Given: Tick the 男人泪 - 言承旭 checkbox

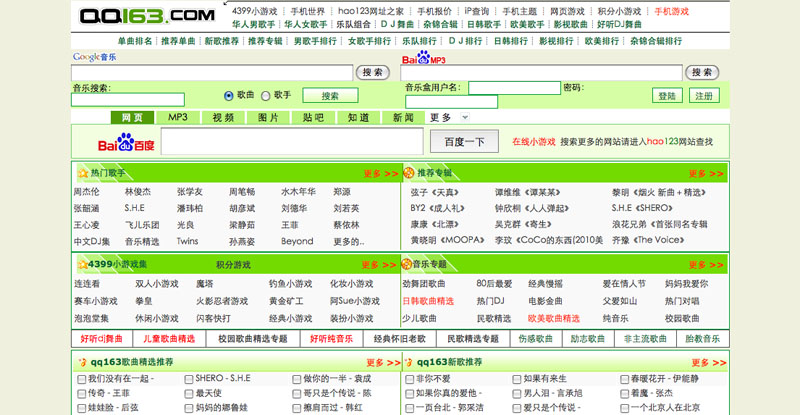Looking at the screenshot, I should point(517,394).
